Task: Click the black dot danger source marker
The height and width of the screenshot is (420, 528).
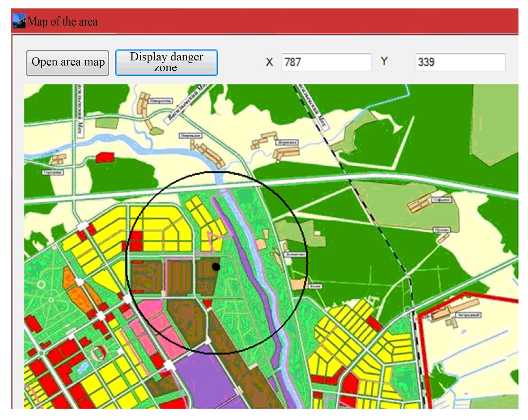Action: point(216,267)
